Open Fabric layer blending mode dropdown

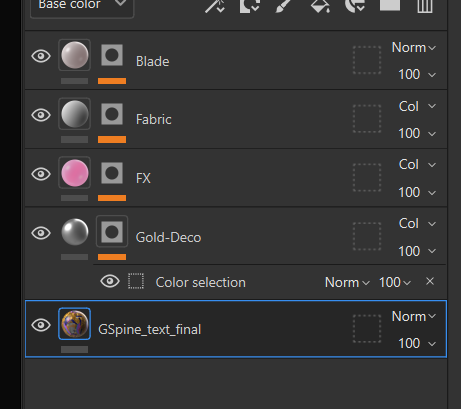click(417, 106)
